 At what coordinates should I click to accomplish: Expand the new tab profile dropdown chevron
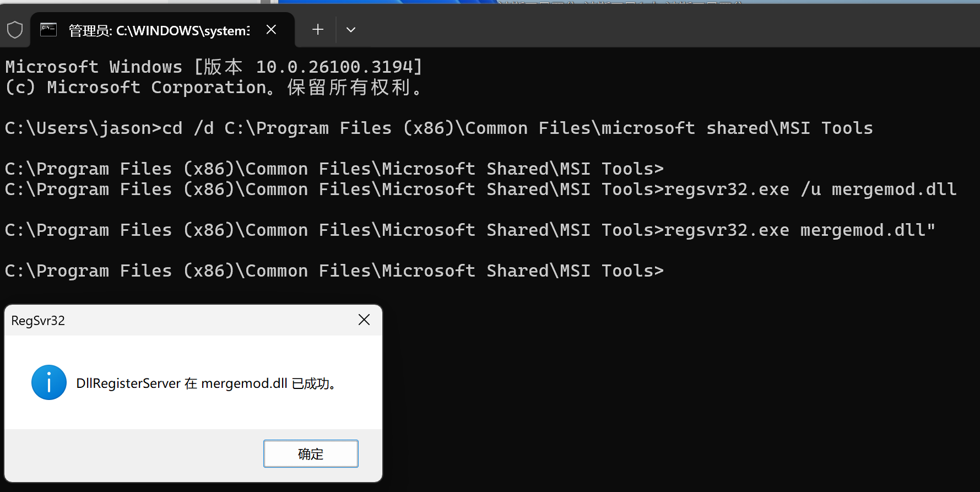click(351, 30)
